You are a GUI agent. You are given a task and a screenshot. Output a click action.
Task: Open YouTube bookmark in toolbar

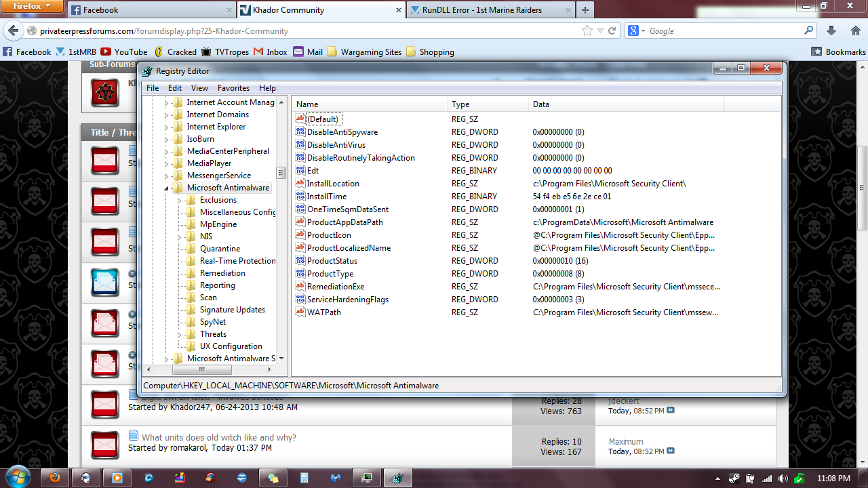click(124, 52)
